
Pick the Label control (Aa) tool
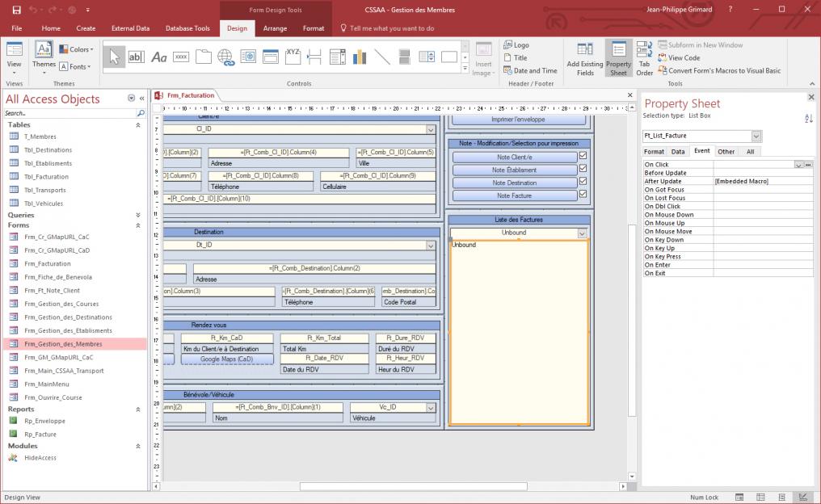click(159, 57)
